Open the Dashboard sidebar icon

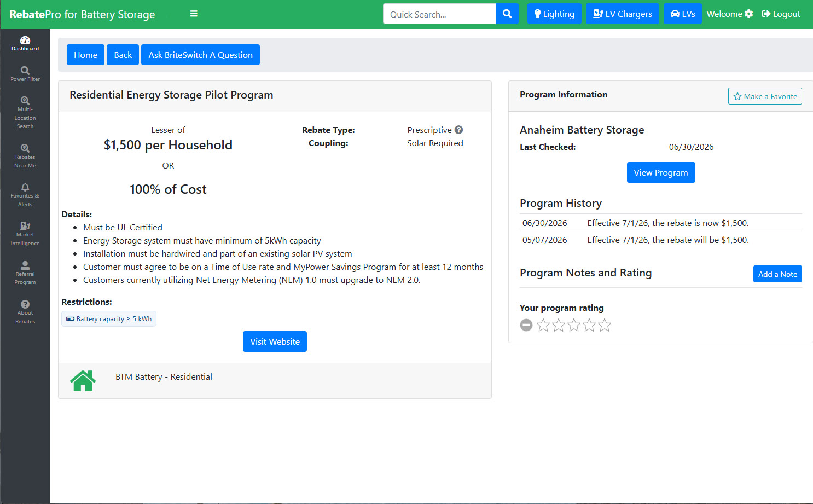(x=25, y=43)
